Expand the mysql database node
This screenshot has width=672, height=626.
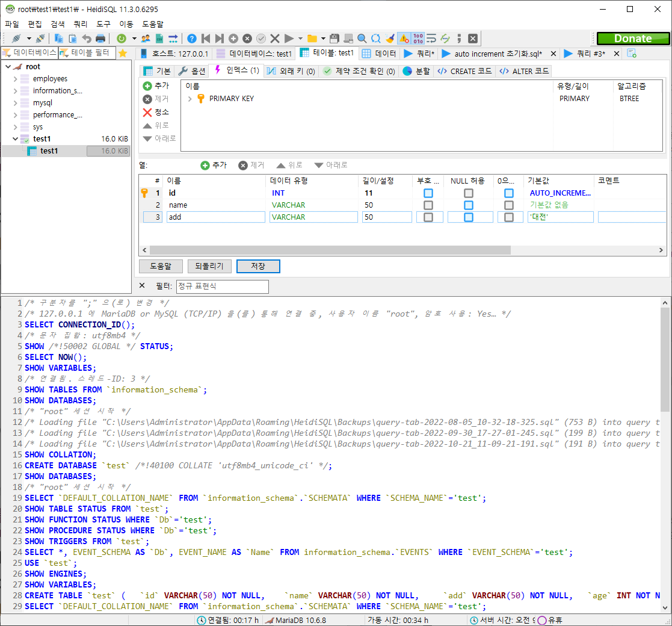coord(16,103)
